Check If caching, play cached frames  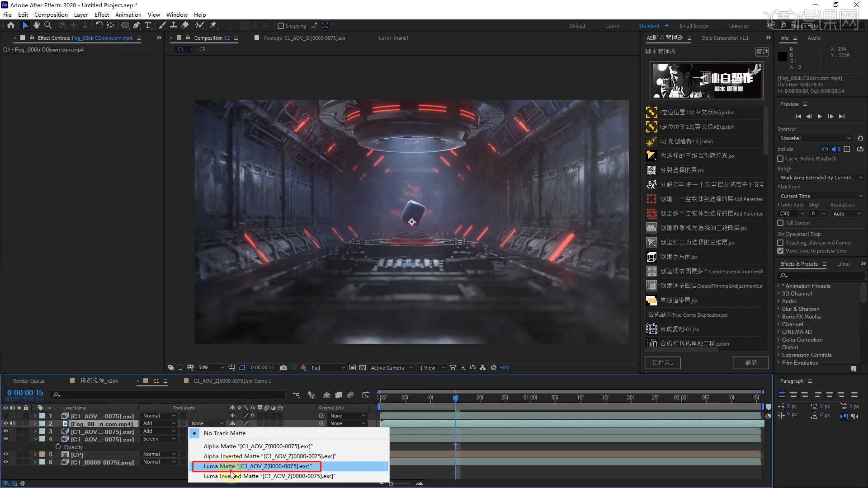(x=780, y=243)
